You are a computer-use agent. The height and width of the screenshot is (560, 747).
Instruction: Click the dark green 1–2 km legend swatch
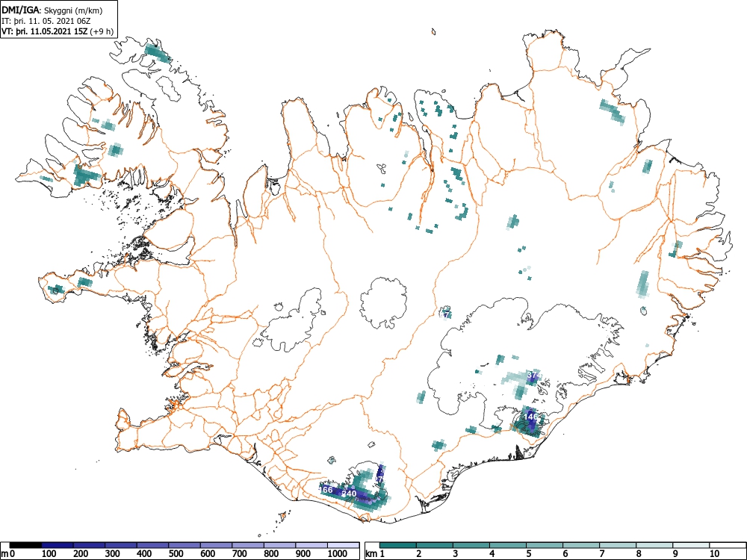pos(398,545)
